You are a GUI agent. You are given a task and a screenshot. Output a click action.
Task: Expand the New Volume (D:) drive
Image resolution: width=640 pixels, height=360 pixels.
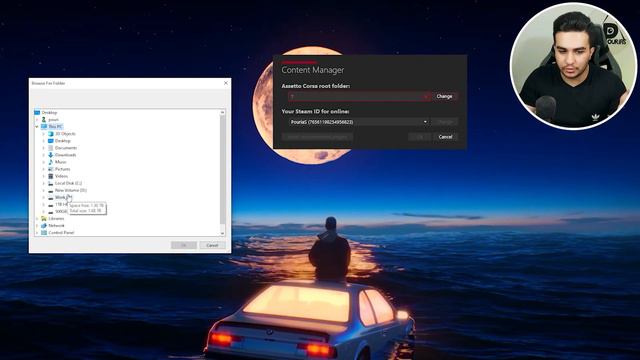point(44,190)
